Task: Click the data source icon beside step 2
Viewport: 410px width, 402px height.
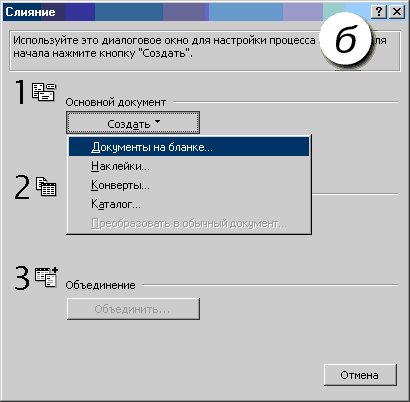Action: [46, 186]
